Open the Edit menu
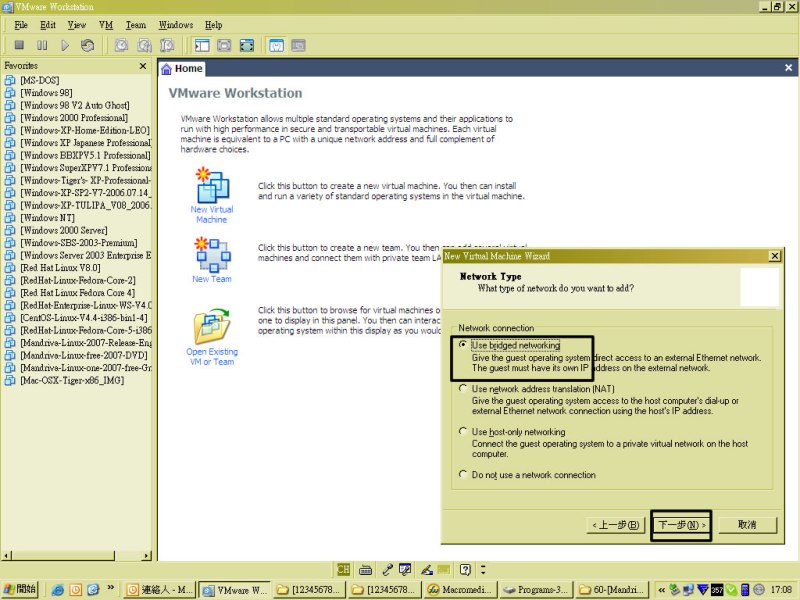The width and height of the screenshot is (800, 600). tap(47, 25)
